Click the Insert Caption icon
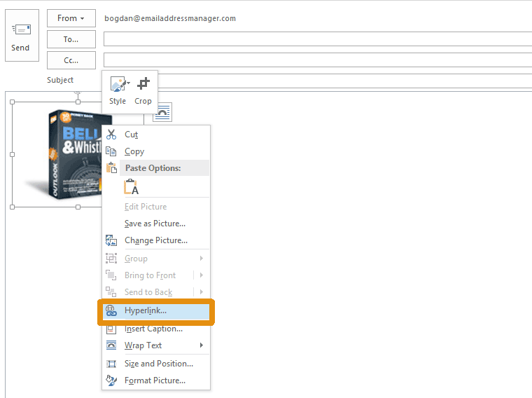Screen dimensions: 532x398 click(x=111, y=329)
